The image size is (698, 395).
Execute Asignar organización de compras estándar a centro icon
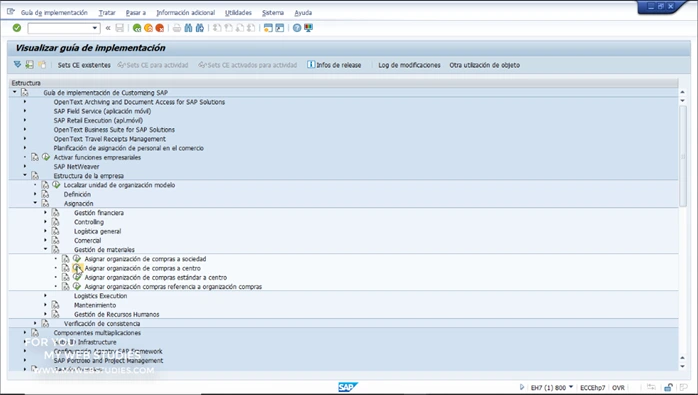coord(77,277)
